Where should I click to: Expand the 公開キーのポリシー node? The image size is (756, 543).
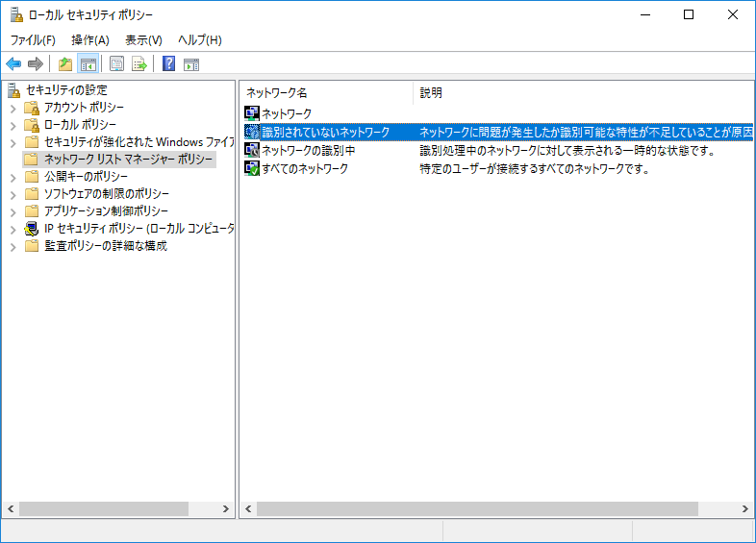pyautogui.click(x=13, y=178)
